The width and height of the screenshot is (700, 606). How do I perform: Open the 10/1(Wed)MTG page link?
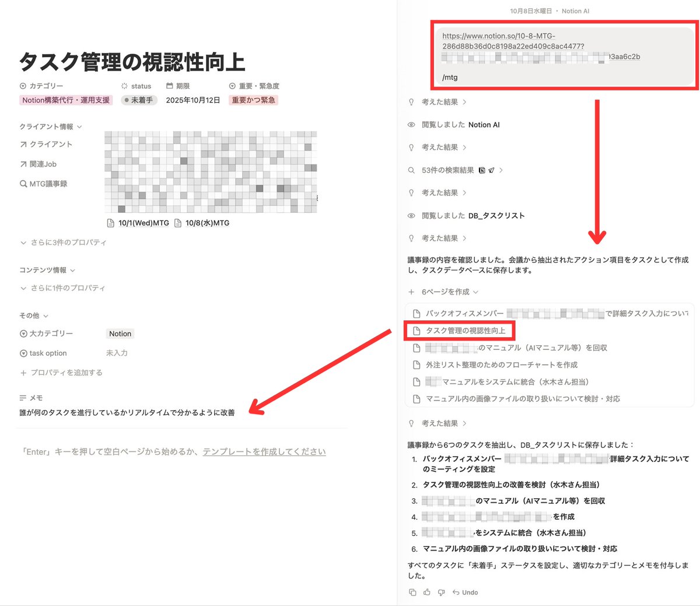(x=138, y=223)
